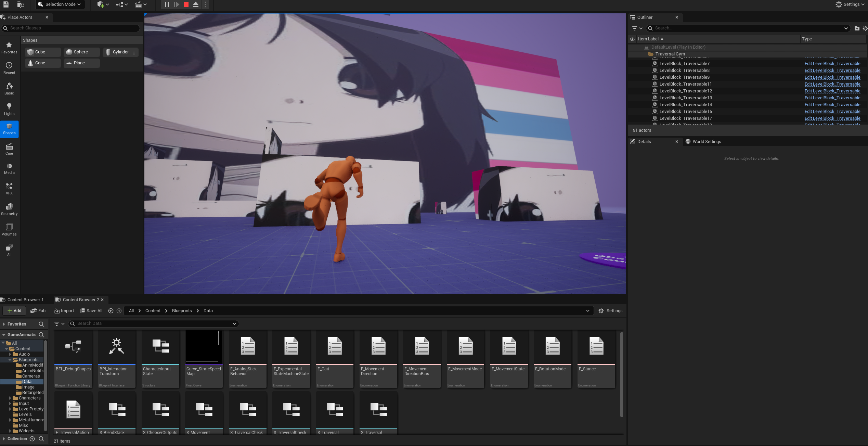The width and height of the screenshot is (868, 446).
Task: Select the Geometry category in Place Actors
Action: click(9, 209)
